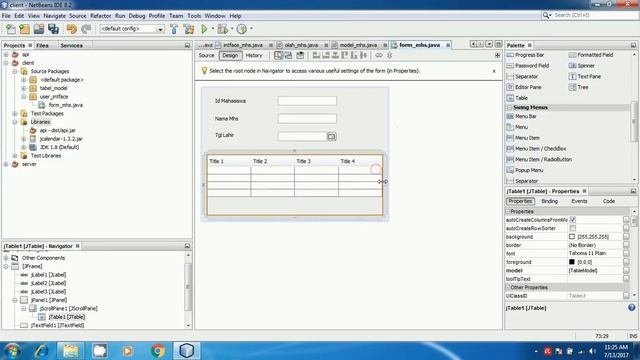640x360 pixels.
Task: Switch to Source view
Action: tap(207, 56)
